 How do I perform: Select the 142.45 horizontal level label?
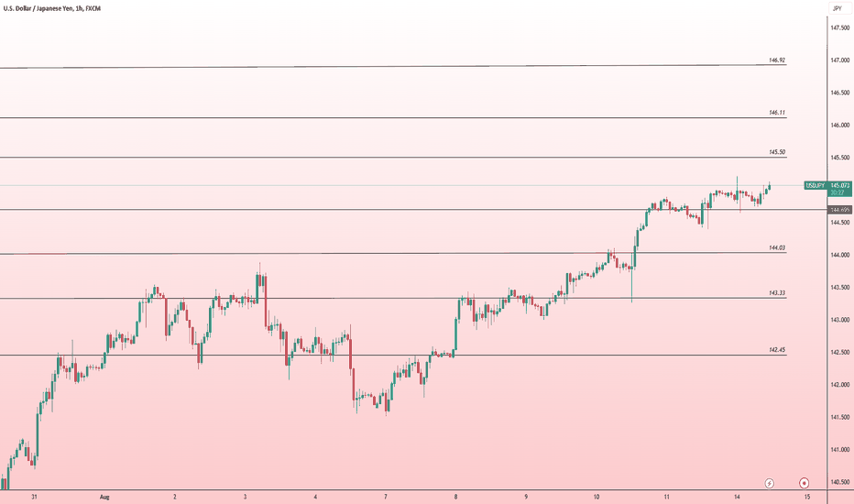pos(777,350)
